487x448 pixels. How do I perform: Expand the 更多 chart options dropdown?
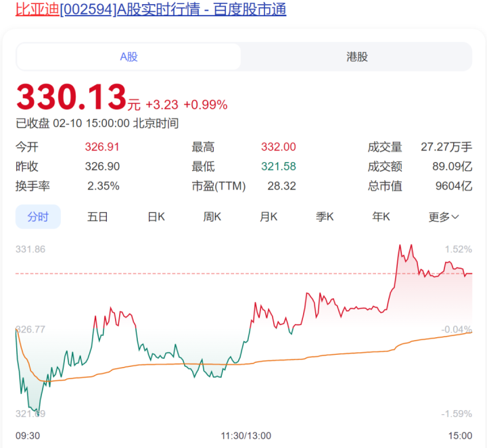tap(443, 217)
